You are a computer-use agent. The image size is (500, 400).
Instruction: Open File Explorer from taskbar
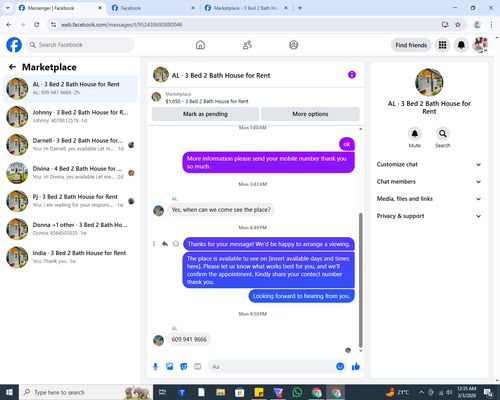pos(220,392)
